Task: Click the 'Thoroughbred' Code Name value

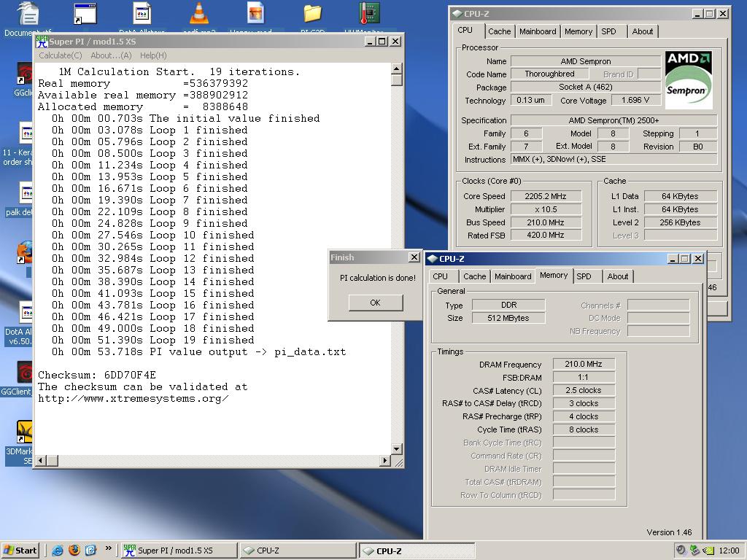Action: tap(549, 74)
